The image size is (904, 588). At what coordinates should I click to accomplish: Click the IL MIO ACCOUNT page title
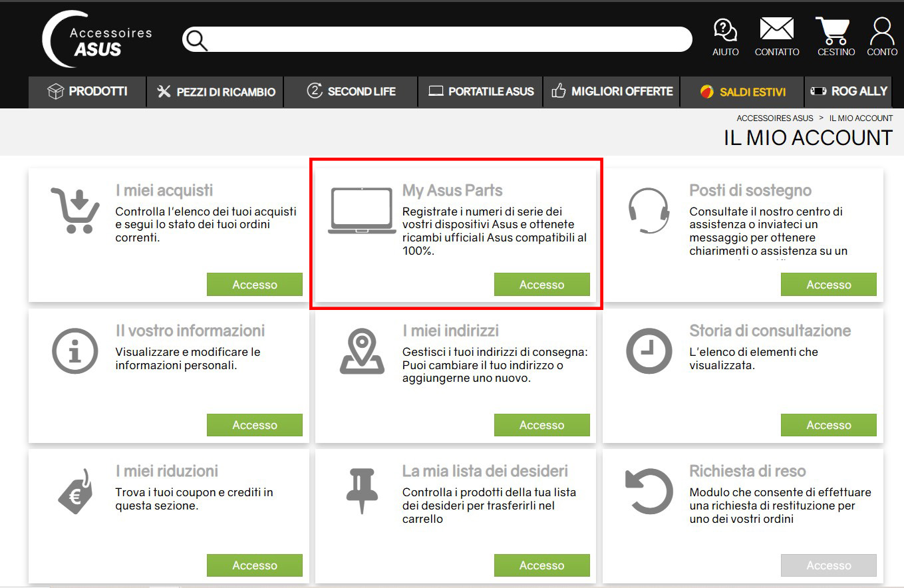pyautogui.click(x=808, y=138)
